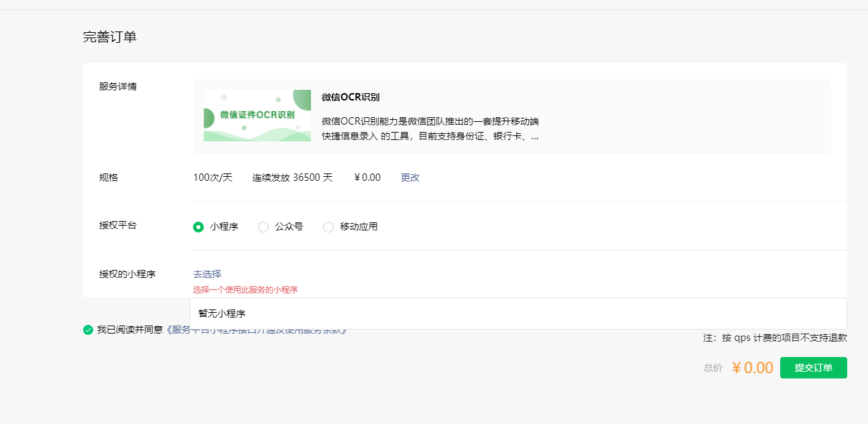868x424 pixels.
Task: Open the 去选择 mini program selector
Action: (x=207, y=274)
